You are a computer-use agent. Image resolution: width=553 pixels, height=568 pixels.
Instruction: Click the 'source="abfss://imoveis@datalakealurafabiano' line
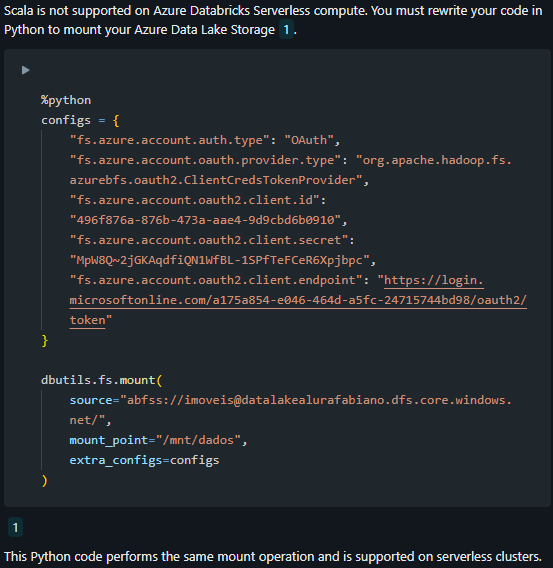tap(290, 400)
